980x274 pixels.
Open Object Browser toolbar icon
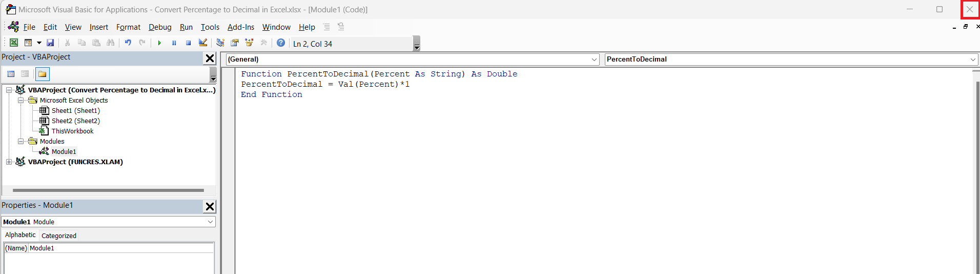tap(249, 43)
